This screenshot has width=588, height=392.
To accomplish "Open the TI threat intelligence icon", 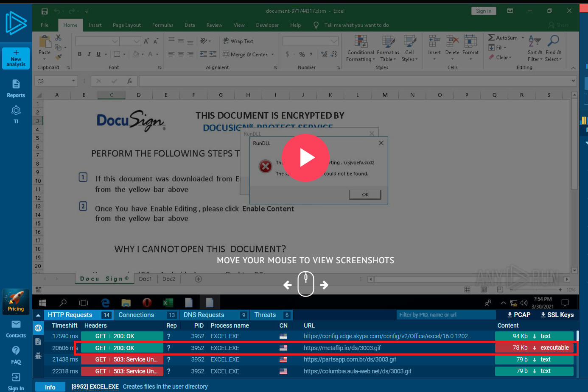I will tap(16, 114).
